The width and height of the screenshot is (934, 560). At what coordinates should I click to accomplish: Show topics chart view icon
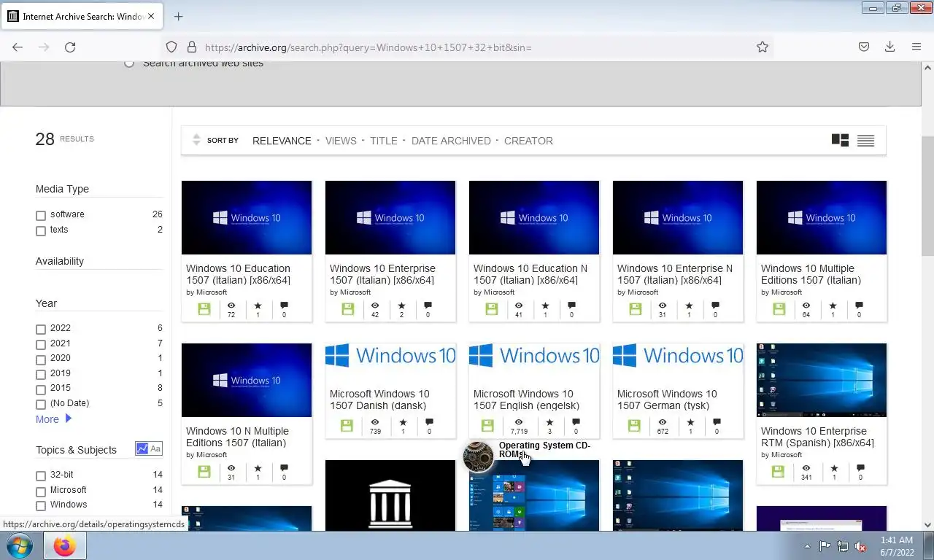click(x=142, y=449)
